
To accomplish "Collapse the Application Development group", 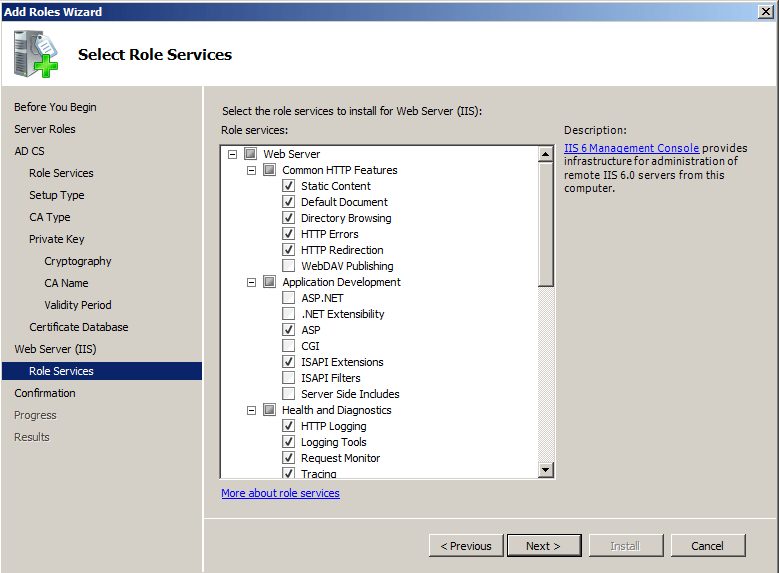I will click(x=252, y=282).
